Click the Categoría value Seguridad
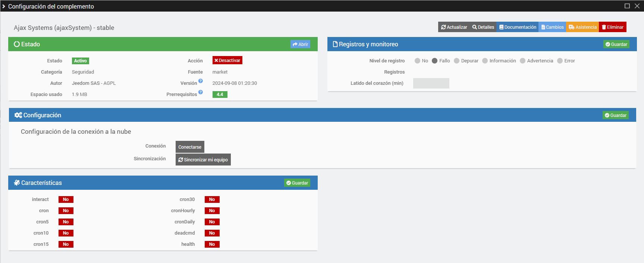 (x=83, y=72)
